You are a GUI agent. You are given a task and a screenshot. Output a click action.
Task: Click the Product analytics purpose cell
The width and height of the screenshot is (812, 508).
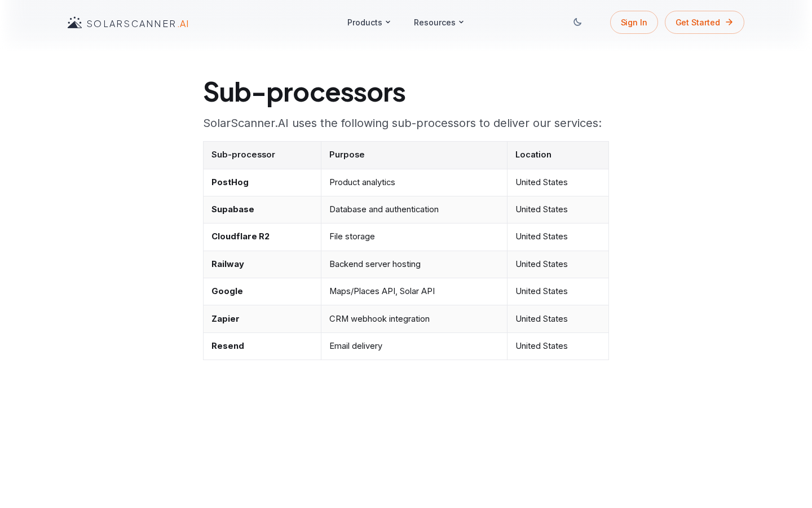coord(414,182)
